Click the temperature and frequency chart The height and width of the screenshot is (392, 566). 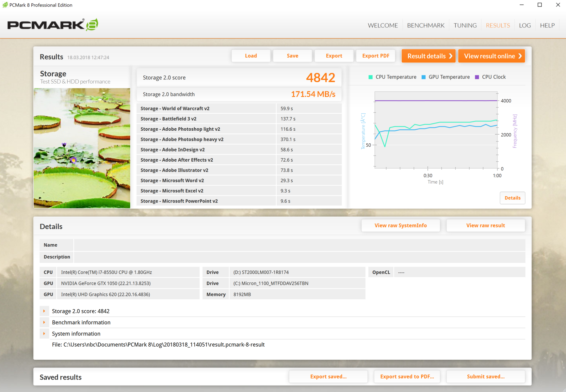point(436,130)
